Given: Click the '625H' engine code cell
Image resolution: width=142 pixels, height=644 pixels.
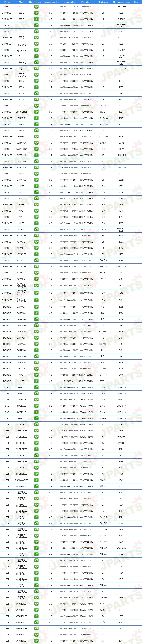Looking at the screenshot, I should (x=121, y=180).
